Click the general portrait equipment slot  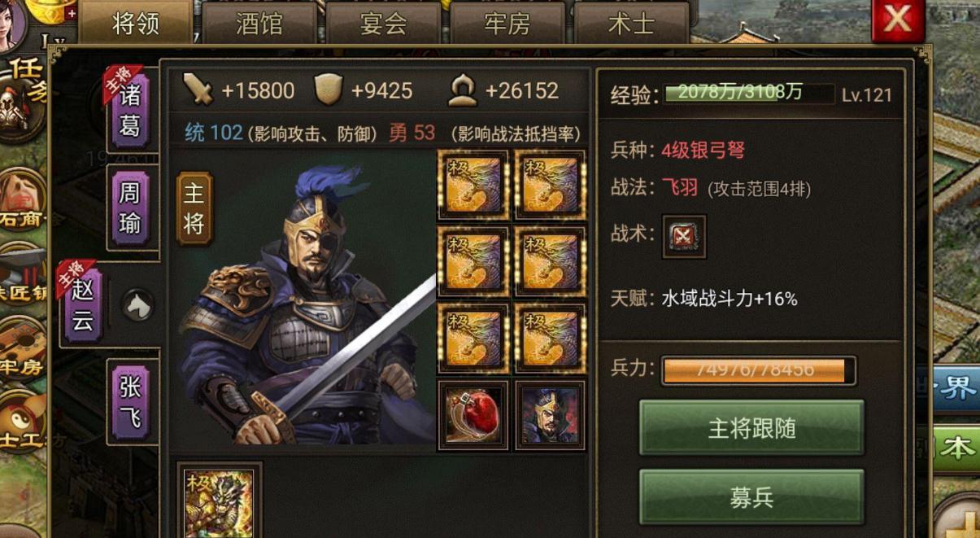(550, 415)
